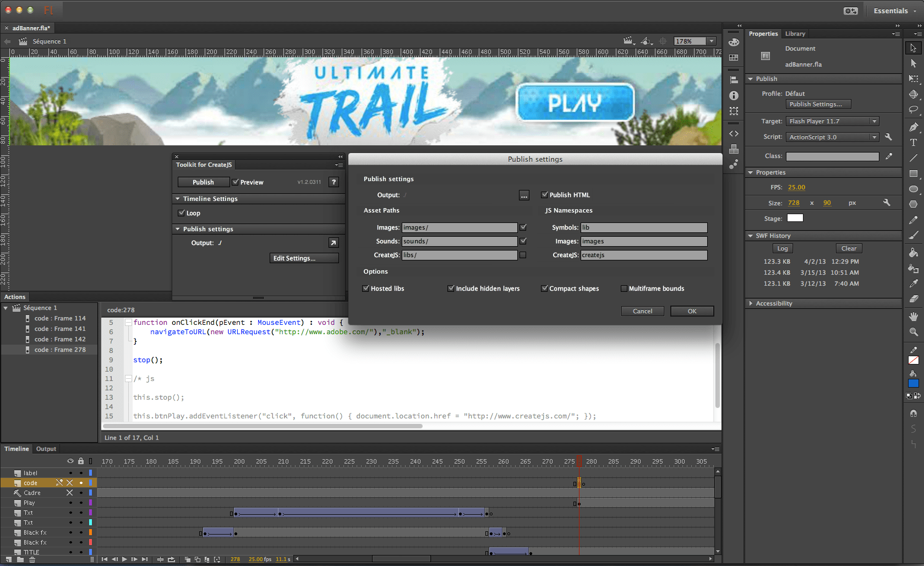Activate the Text tool
The image size is (924, 566).
(913, 142)
